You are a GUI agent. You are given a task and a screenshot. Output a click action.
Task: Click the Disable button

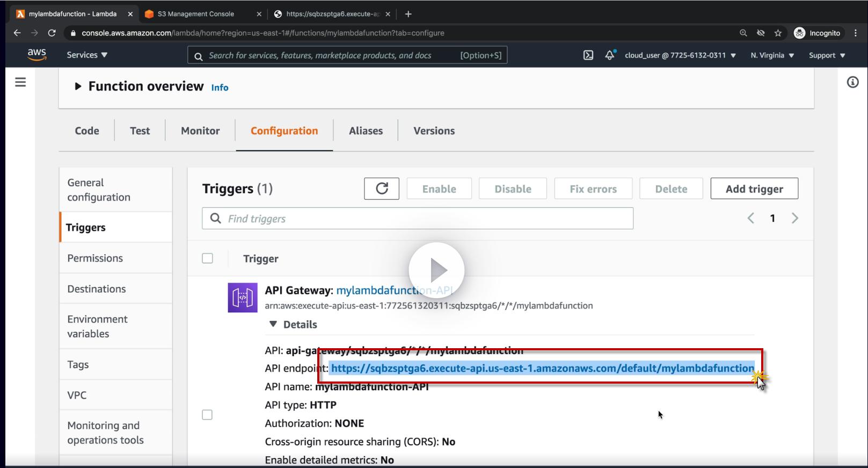[513, 189]
